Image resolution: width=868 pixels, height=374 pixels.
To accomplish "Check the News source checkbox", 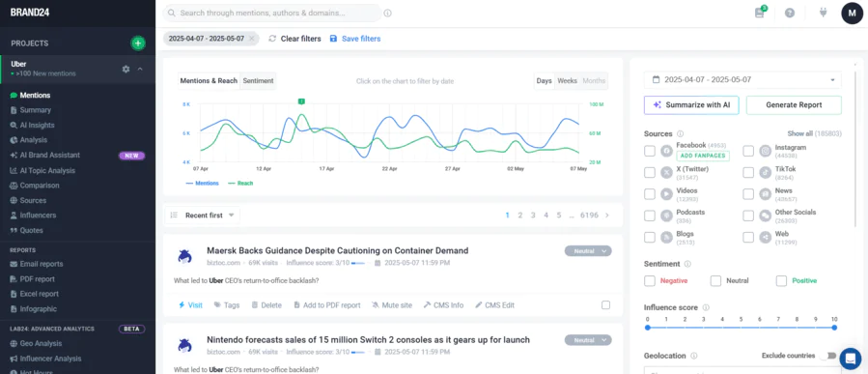I will click(748, 194).
